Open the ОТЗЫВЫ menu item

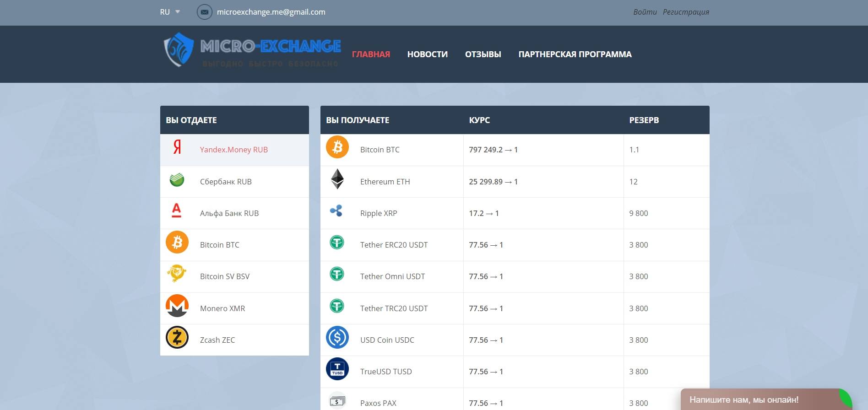[x=483, y=54]
